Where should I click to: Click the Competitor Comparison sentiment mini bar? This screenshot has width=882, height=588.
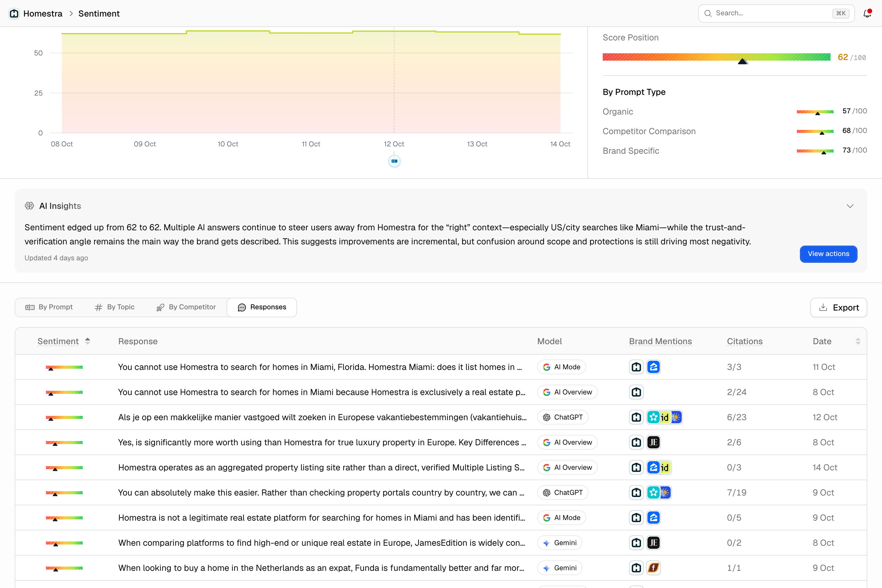click(x=815, y=131)
